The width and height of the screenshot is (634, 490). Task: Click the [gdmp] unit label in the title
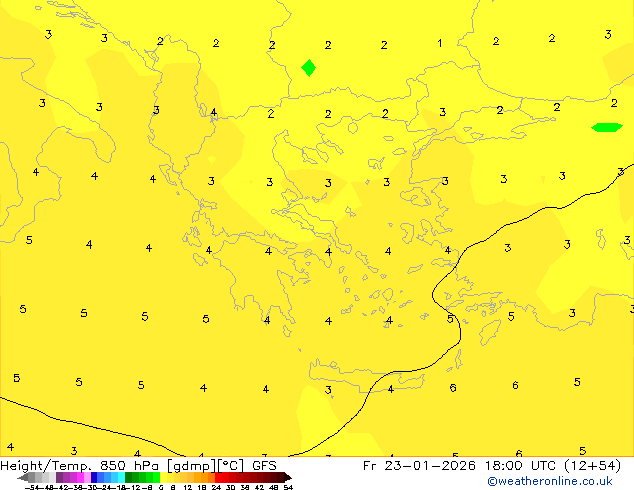click(192, 466)
